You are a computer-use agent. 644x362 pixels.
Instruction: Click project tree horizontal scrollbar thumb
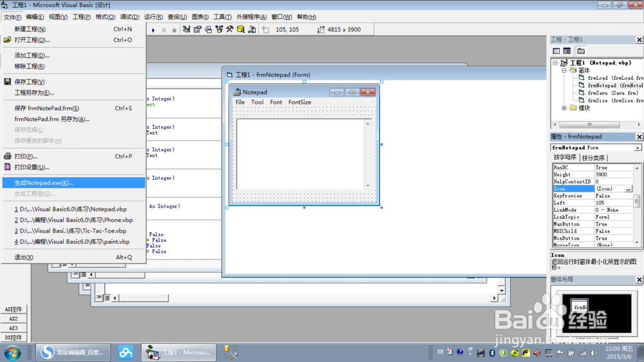[589, 124]
